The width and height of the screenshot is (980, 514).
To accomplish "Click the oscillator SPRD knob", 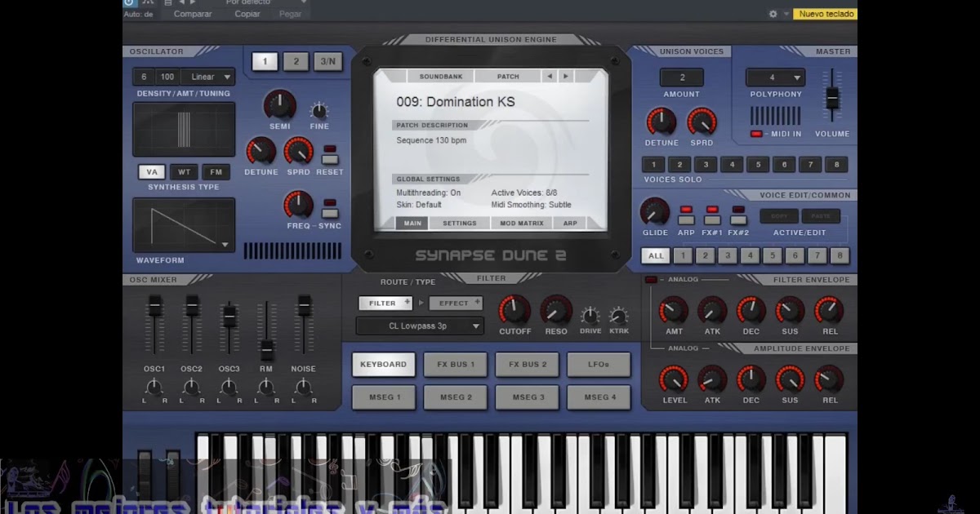I will pyautogui.click(x=298, y=152).
